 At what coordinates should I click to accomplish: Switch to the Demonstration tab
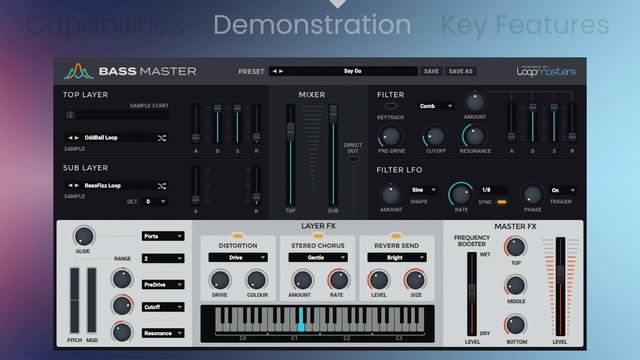point(312,25)
